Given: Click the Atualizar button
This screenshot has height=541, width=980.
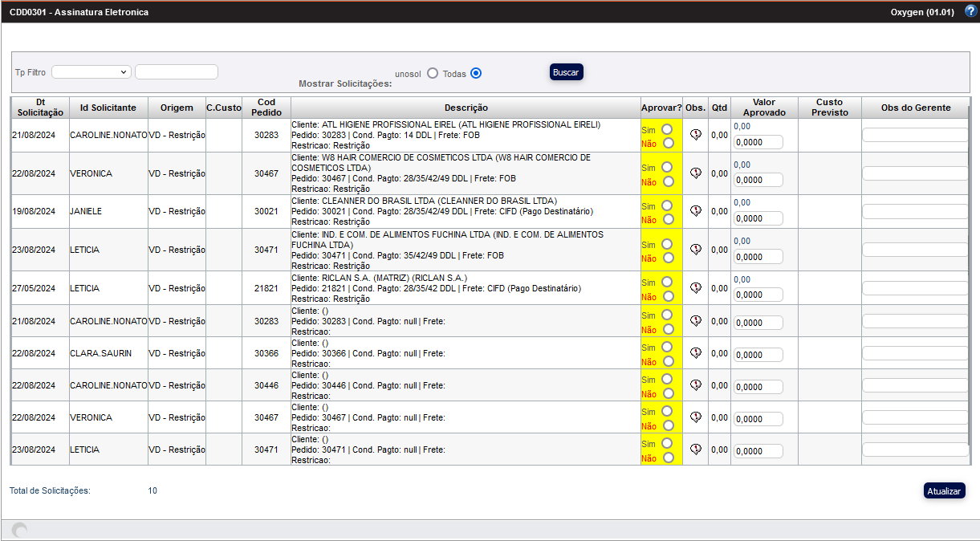Looking at the screenshot, I should (x=944, y=491).
